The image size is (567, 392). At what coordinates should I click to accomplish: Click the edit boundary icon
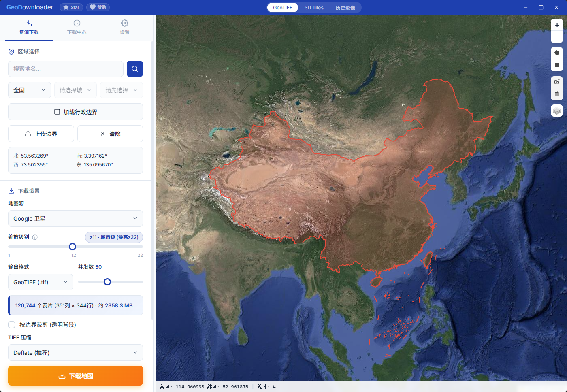pyautogui.click(x=557, y=81)
